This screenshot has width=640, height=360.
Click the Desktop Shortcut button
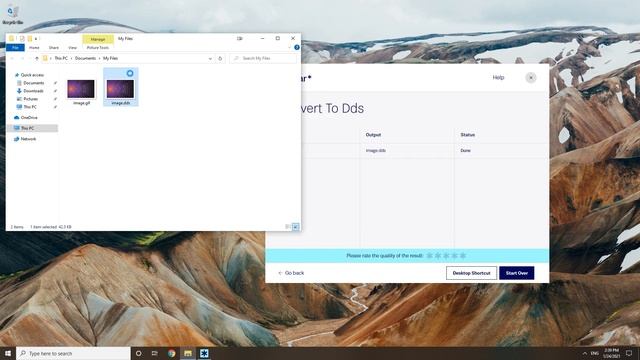[x=471, y=273]
